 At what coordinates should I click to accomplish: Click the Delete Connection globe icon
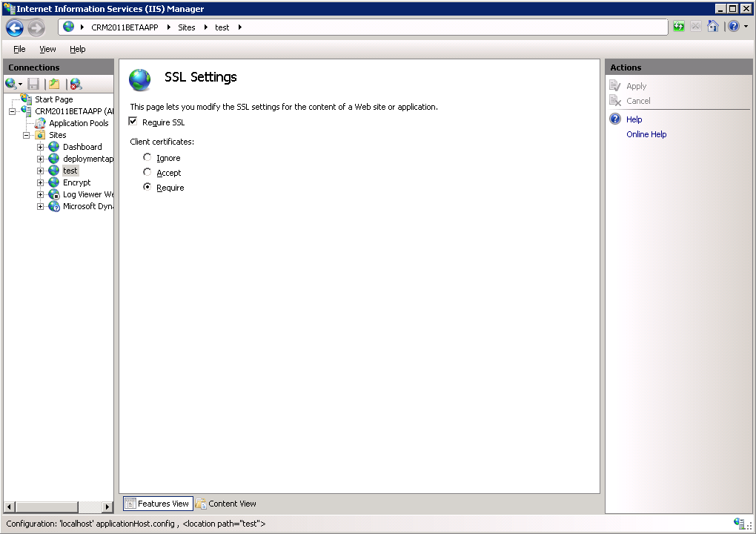[73, 83]
